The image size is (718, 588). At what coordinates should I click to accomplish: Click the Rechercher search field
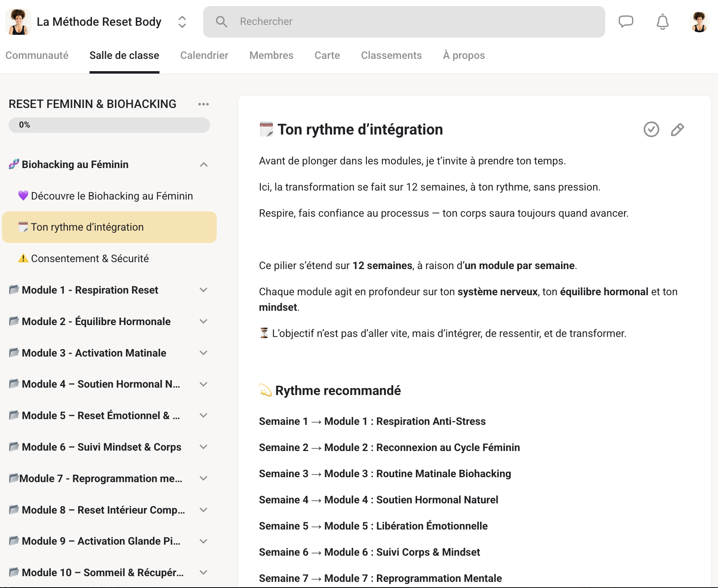(x=404, y=22)
